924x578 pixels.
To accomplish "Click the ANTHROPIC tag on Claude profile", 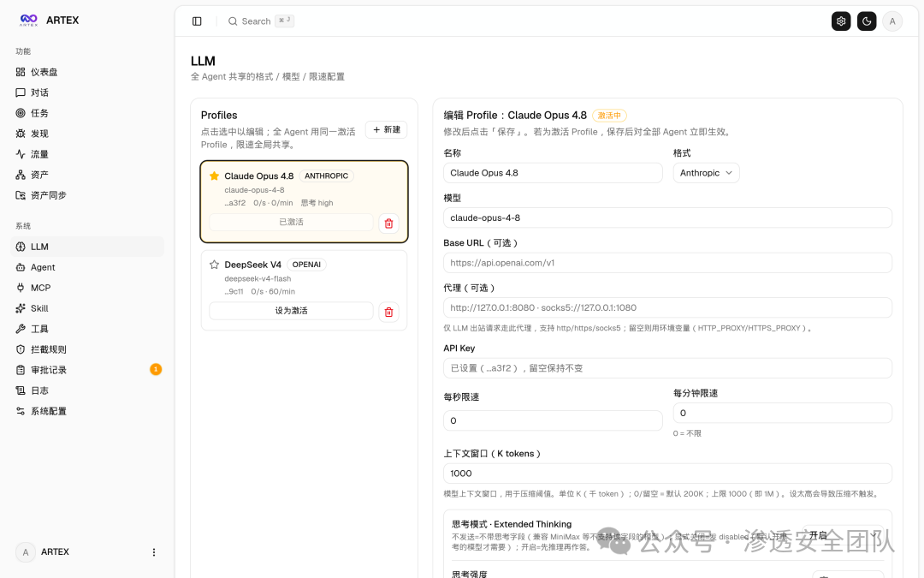I will pyautogui.click(x=327, y=176).
